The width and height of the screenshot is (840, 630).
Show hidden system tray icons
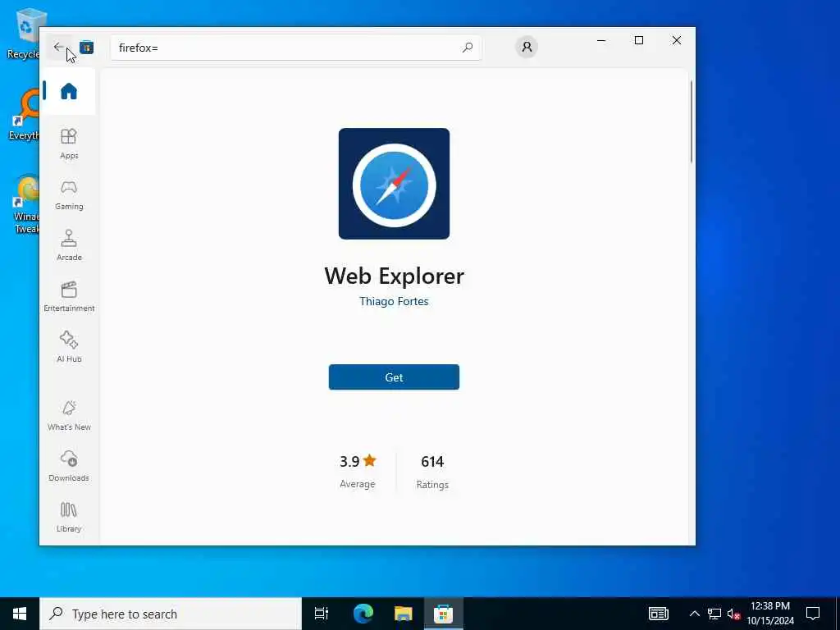[694, 614]
